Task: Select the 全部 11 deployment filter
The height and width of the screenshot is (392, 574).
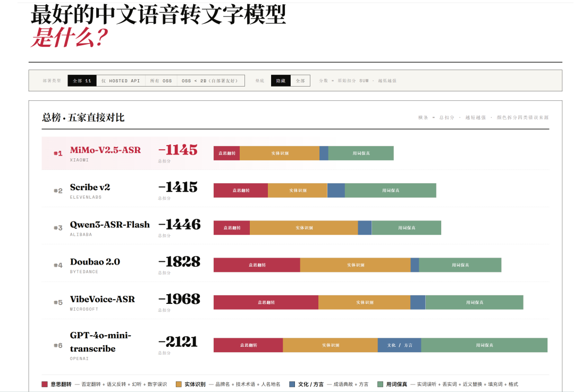Action: click(x=82, y=81)
